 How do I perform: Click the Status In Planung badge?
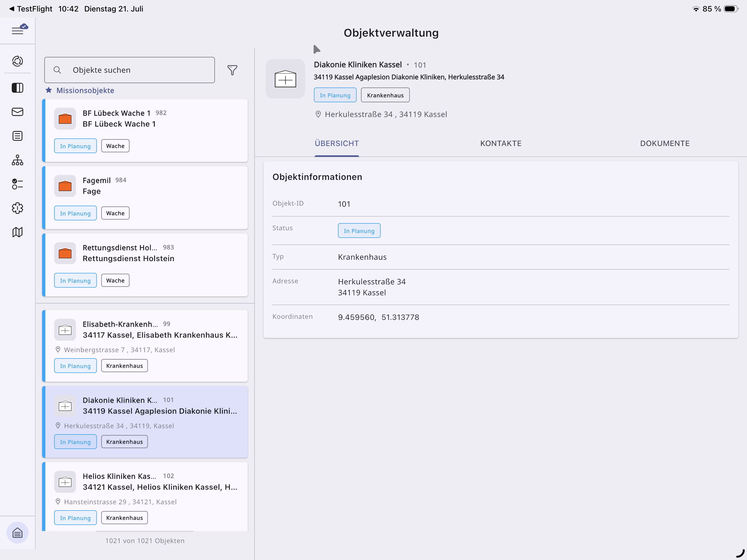(x=359, y=231)
